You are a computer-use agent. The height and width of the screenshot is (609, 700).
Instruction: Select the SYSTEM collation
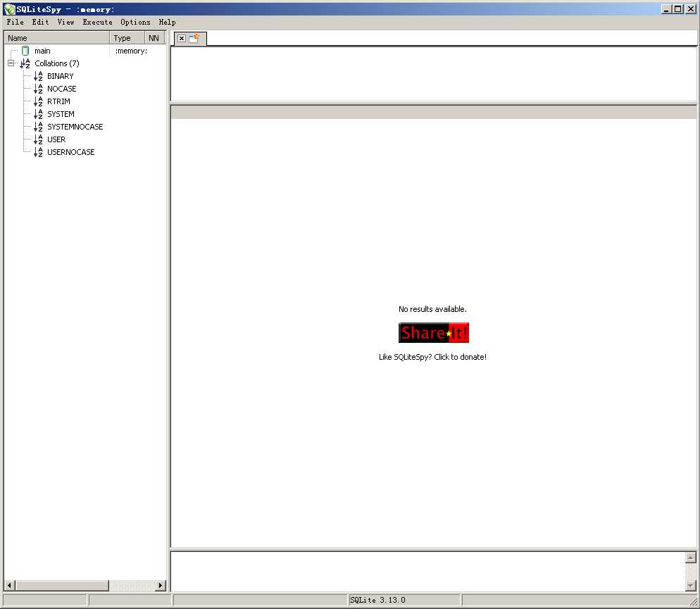click(x=61, y=114)
